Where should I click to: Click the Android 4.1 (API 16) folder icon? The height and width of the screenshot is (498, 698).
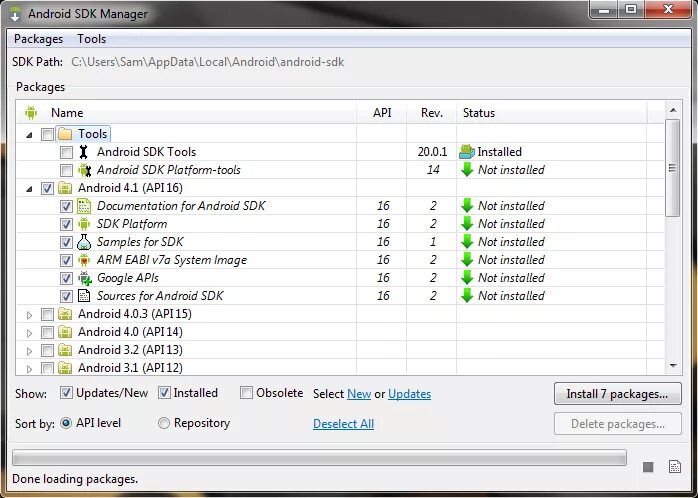(65, 188)
